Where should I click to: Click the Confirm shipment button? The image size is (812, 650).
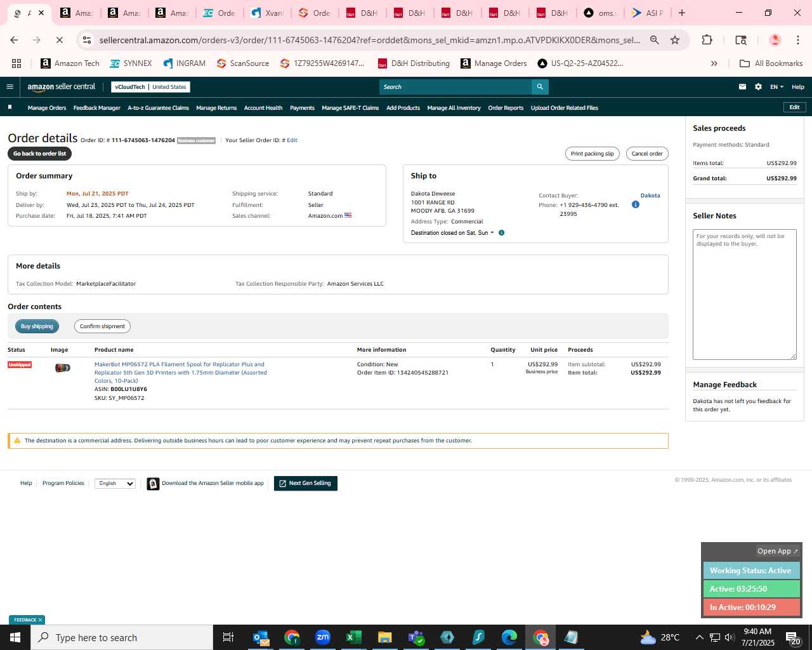point(102,326)
